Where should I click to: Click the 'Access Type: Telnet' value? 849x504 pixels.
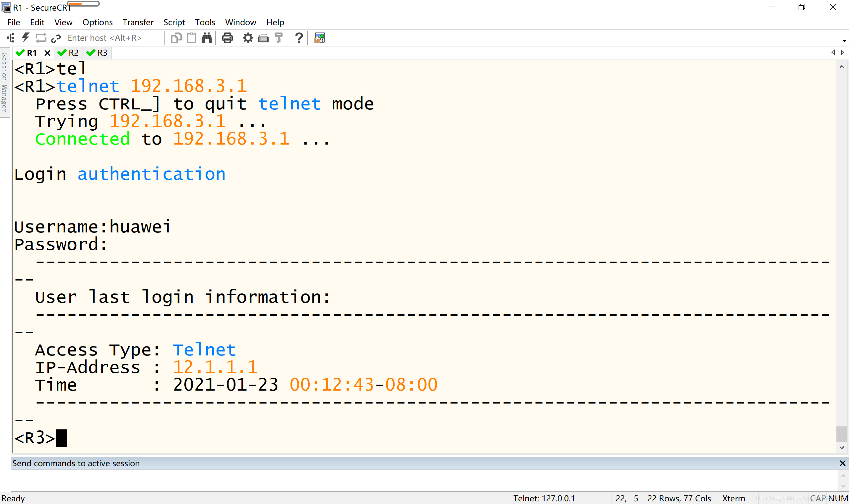point(204,349)
